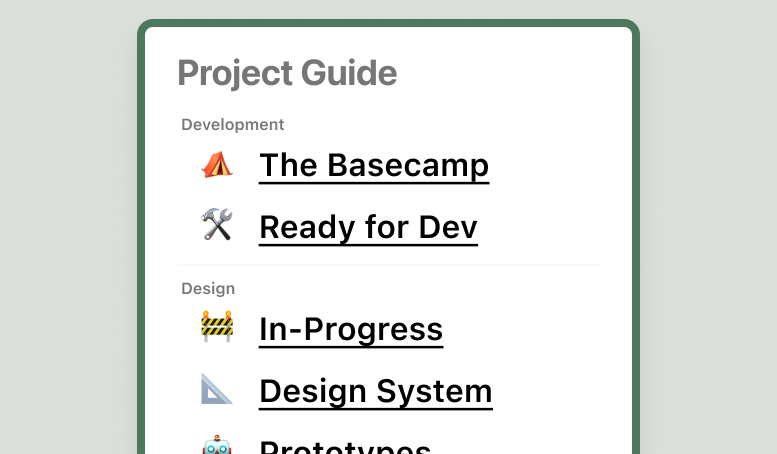Viewport: 777px width, 454px height.
Task: Follow the Prototypes link
Action: tap(345, 447)
